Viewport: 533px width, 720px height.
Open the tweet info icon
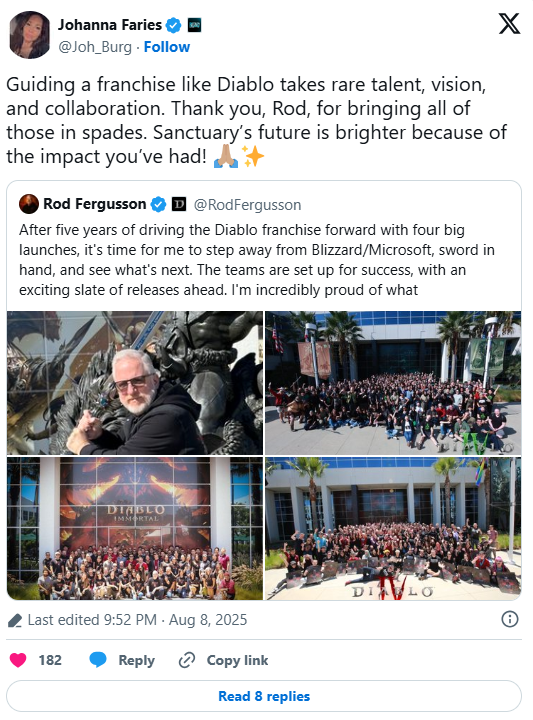point(510,619)
